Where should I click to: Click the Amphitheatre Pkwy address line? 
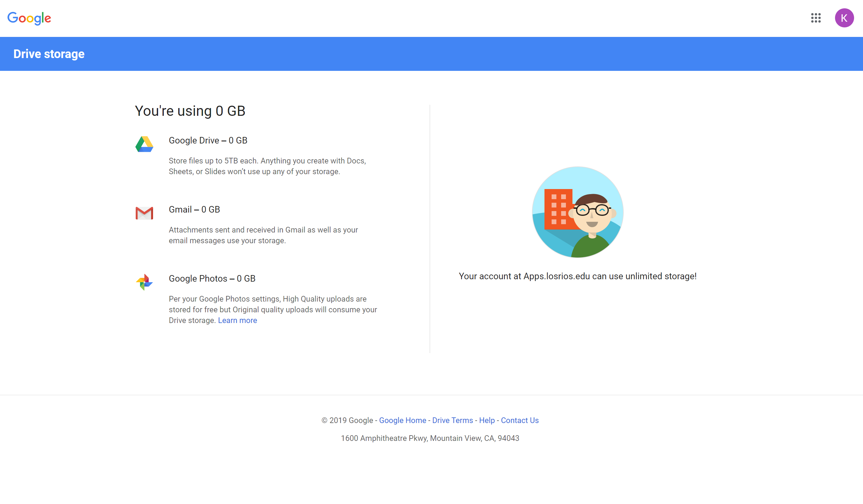pyautogui.click(x=430, y=438)
